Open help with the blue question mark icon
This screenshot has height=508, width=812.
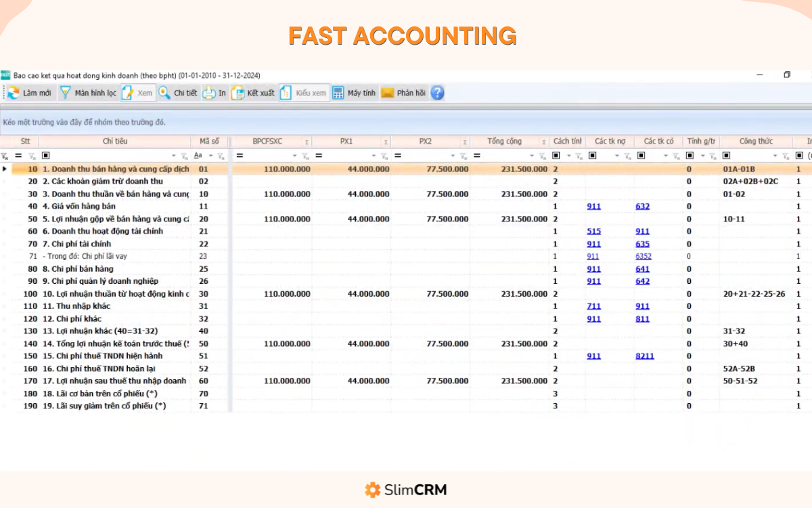click(438, 93)
